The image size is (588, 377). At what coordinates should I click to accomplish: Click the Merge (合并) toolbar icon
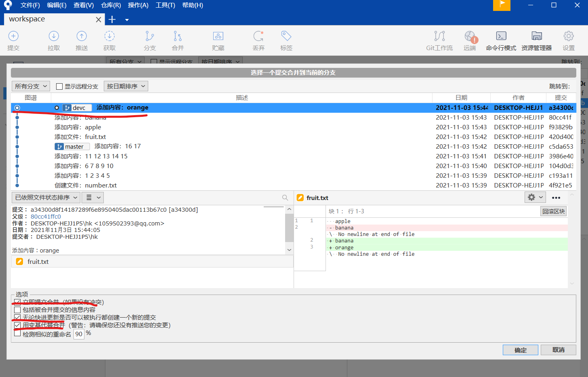click(178, 36)
